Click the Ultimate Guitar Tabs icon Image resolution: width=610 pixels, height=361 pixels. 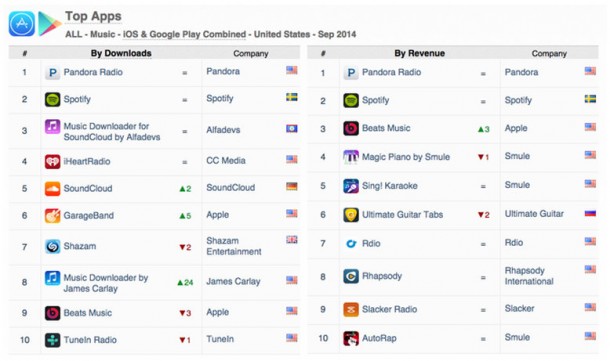351,215
